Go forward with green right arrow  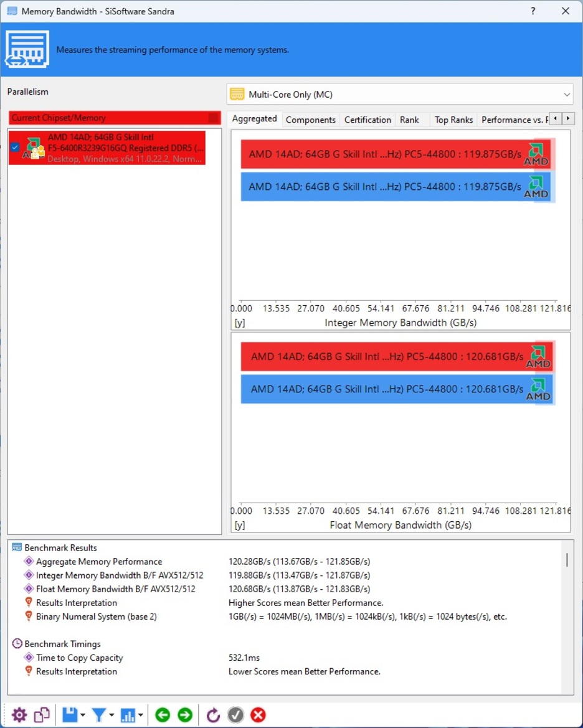click(x=185, y=715)
